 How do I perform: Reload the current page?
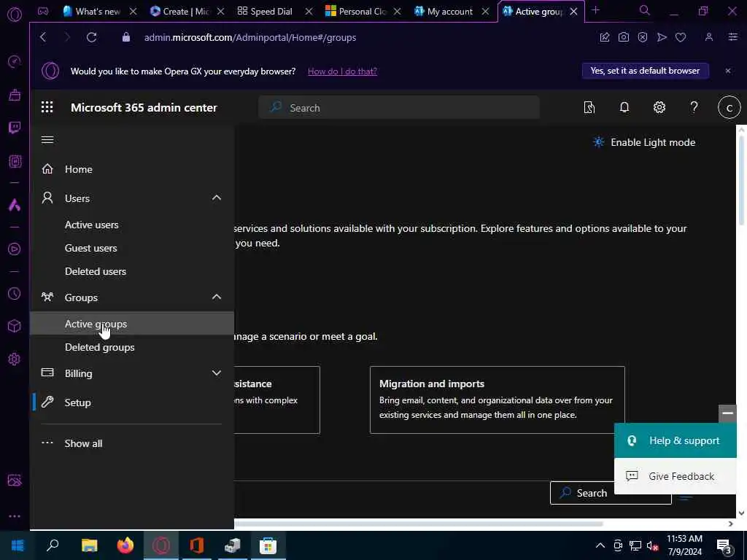91,37
